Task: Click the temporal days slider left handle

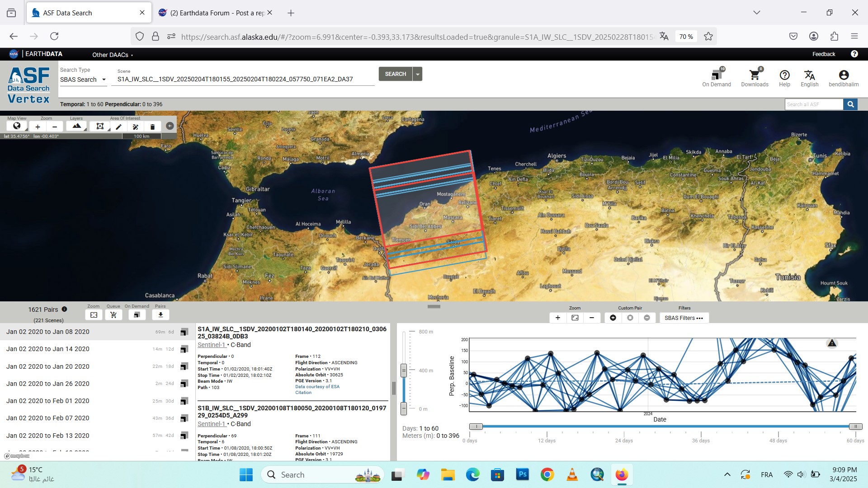Action: coord(476,427)
